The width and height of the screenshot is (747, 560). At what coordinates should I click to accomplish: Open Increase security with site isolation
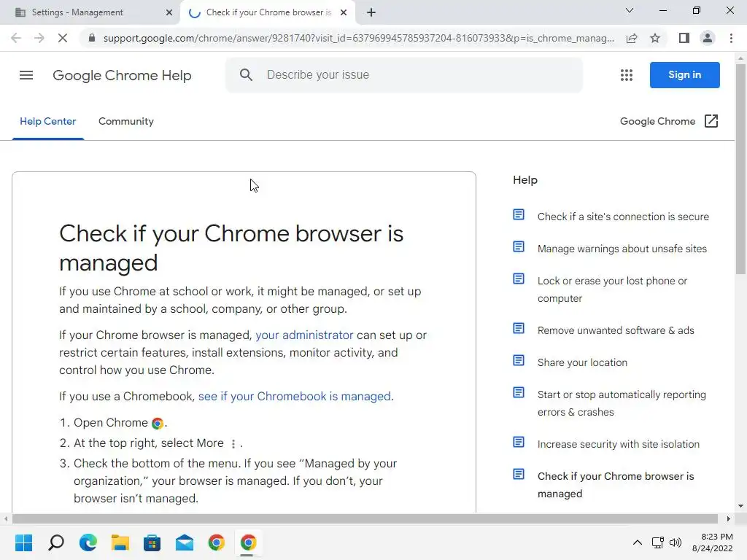click(619, 444)
